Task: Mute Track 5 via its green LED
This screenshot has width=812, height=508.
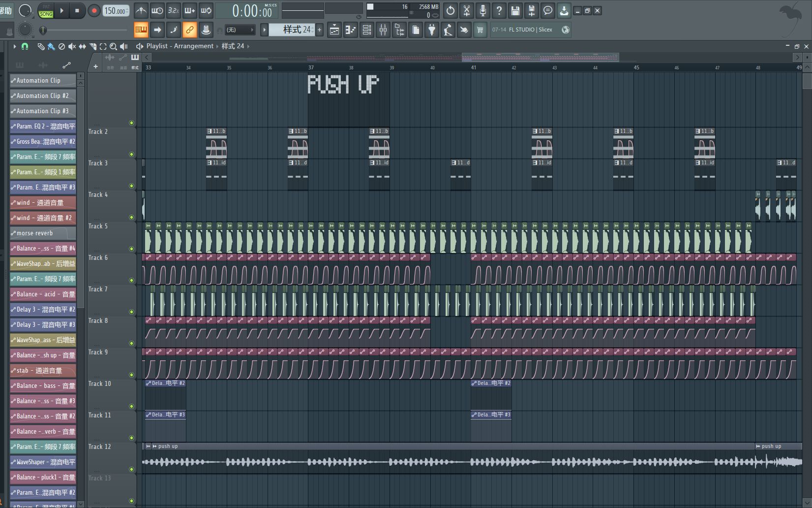Action: point(131,249)
